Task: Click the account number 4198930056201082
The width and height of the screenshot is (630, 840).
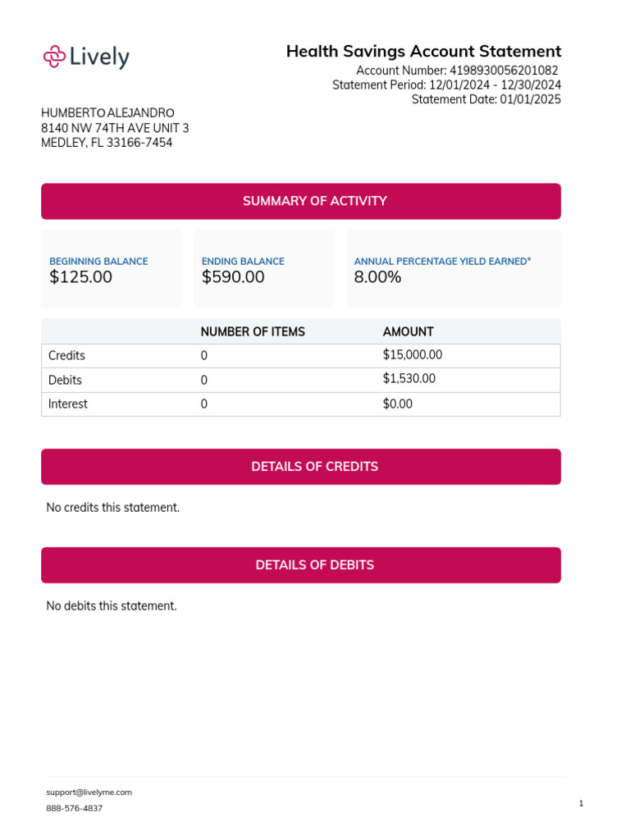Action: click(504, 71)
